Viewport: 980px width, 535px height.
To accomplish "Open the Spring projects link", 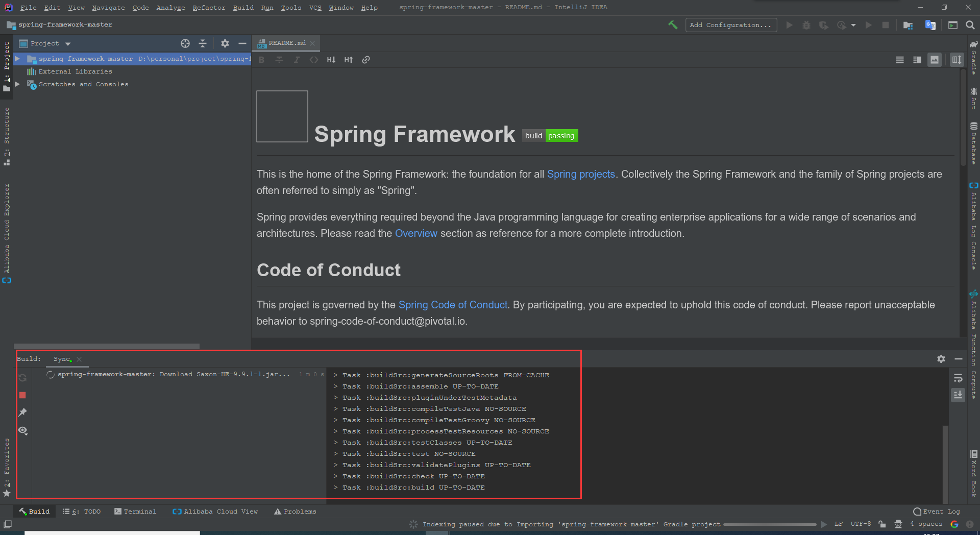I will [x=581, y=174].
